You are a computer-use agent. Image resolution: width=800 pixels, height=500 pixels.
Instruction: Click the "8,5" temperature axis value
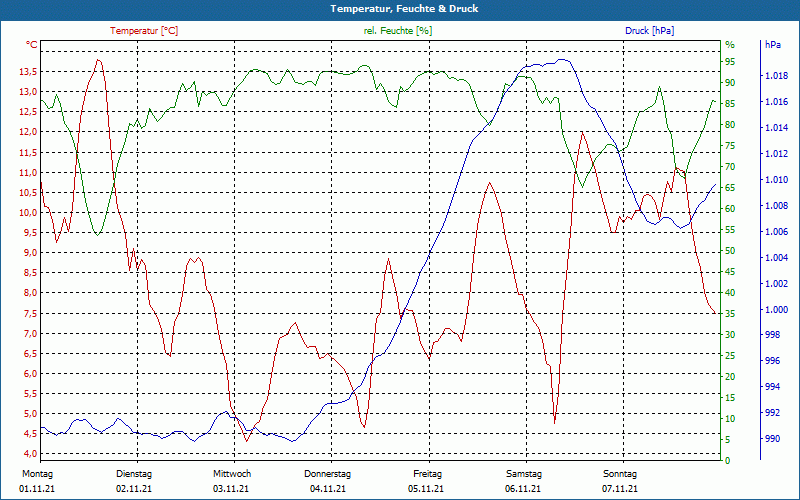click(x=30, y=273)
